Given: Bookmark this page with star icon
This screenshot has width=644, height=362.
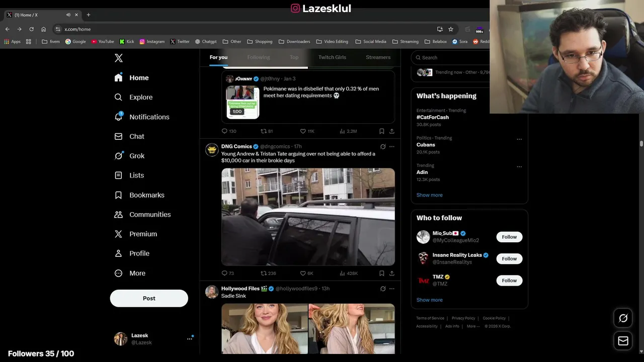Looking at the screenshot, I should tap(451, 29).
